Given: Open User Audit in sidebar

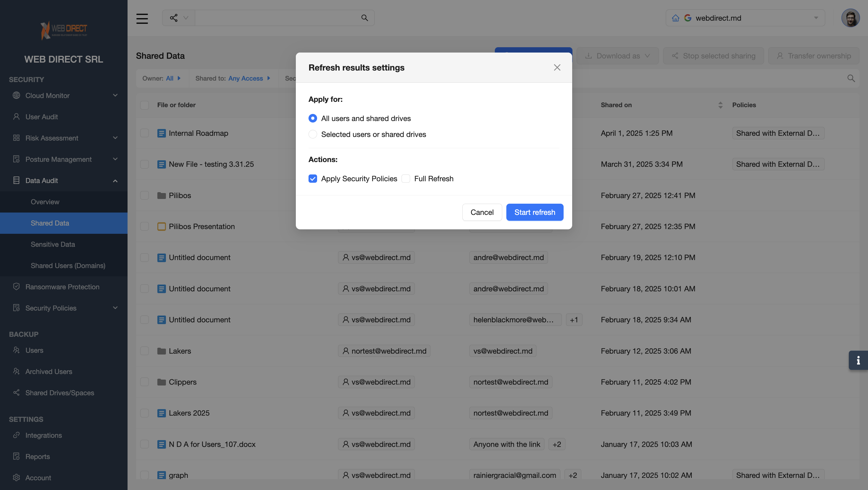Looking at the screenshot, I should [x=64, y=117].
